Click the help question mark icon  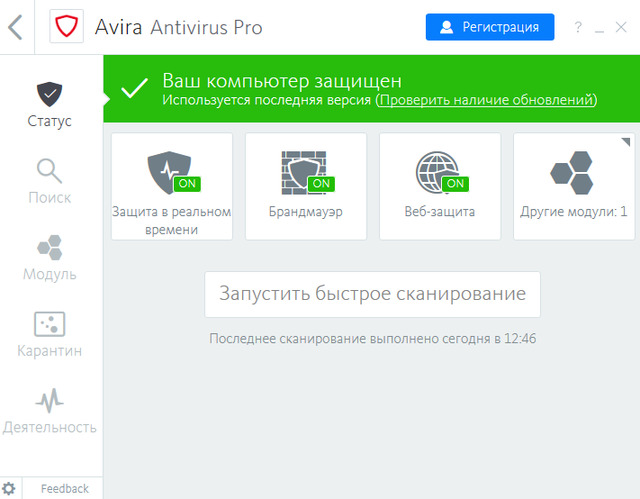578,27
